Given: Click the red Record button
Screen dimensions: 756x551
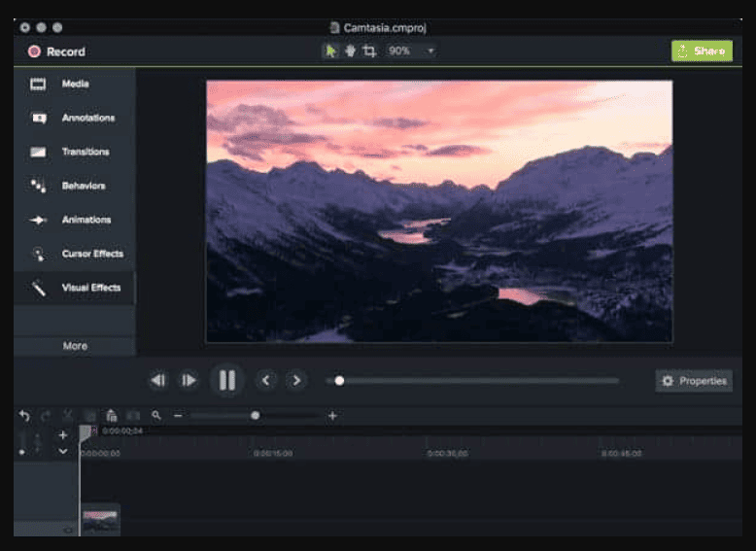Looking at the screenshot, I should point(56,52).
